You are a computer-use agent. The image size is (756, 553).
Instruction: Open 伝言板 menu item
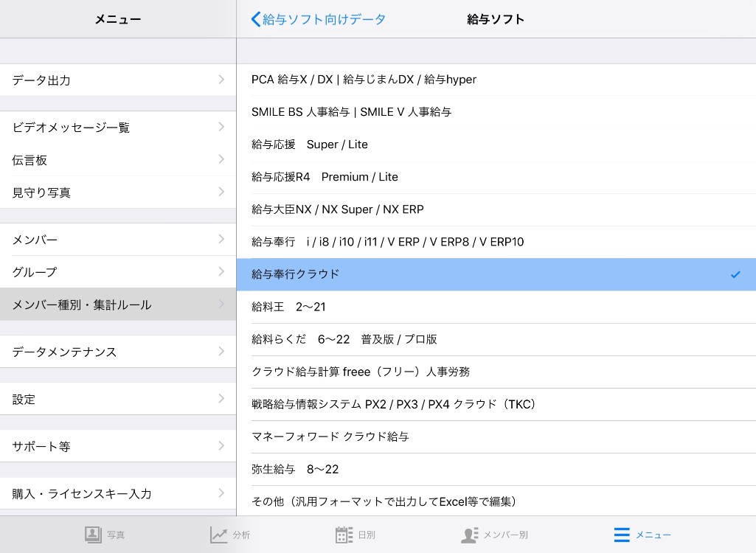[118, 159]
